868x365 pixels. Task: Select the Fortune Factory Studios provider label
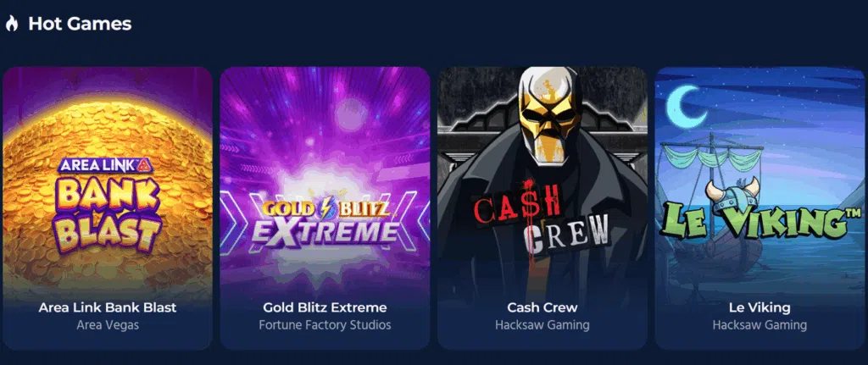pos(325,324)
